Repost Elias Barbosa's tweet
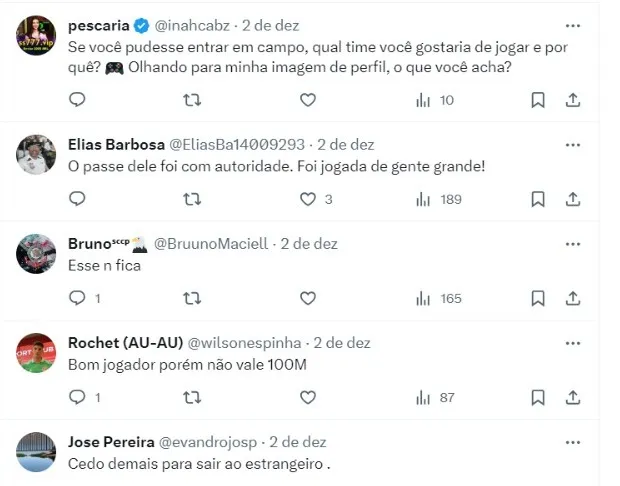 193,199
